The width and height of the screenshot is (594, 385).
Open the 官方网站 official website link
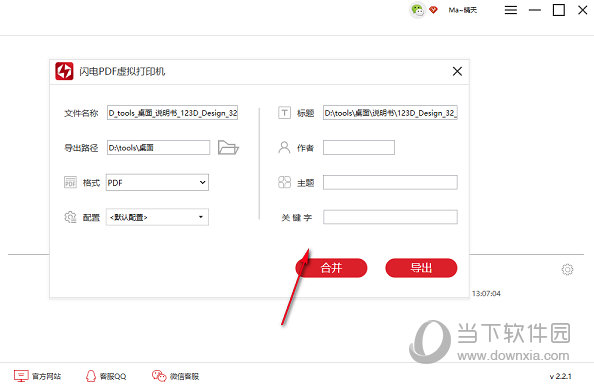tap(37, 376)
